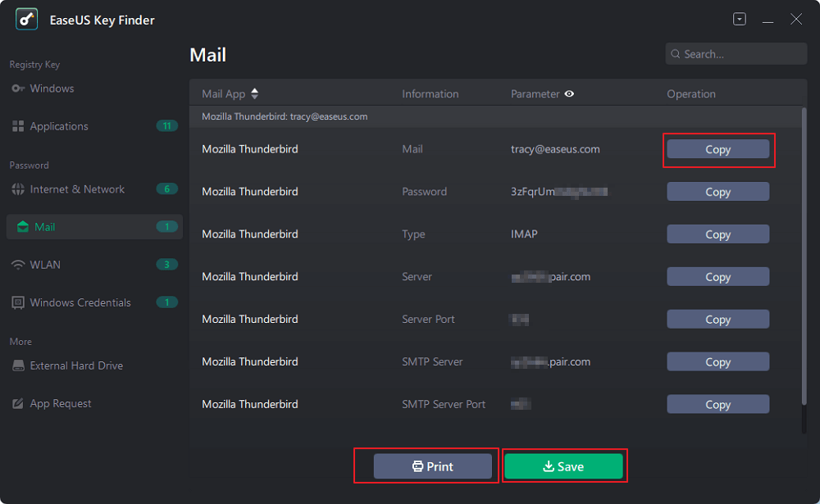820x504 pixels.
Task: Open the WLAN passwords section
Action: [x=94, y=265]
